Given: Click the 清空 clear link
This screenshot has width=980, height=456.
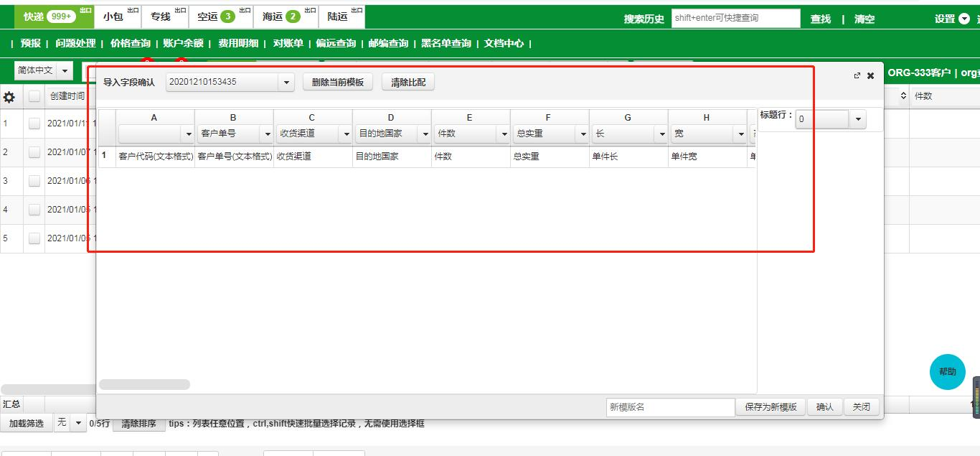Looking at the screenshot, I should pos(864,19).
